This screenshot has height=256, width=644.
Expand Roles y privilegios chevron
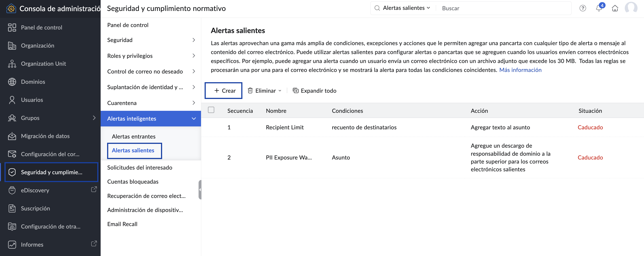tap(194, 56)
